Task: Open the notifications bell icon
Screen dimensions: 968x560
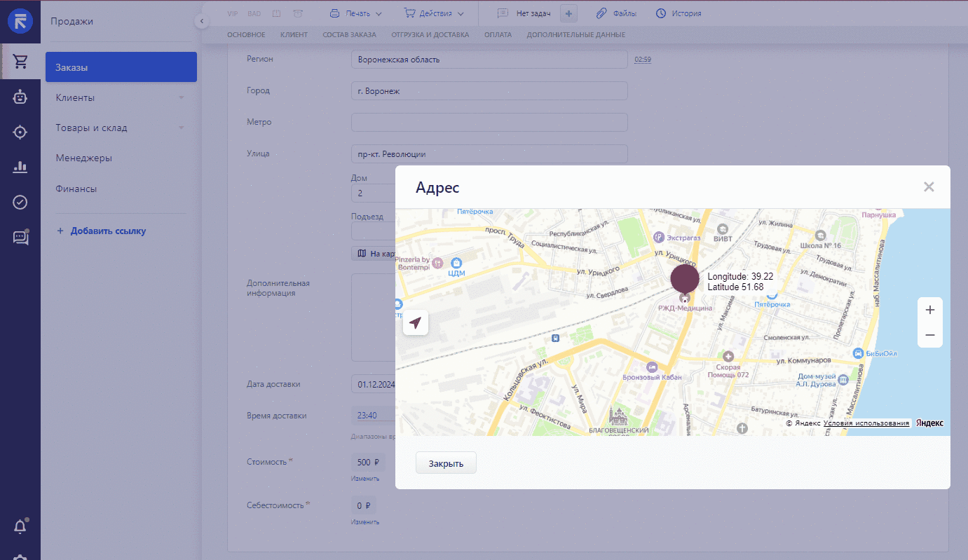Action: 20,526
